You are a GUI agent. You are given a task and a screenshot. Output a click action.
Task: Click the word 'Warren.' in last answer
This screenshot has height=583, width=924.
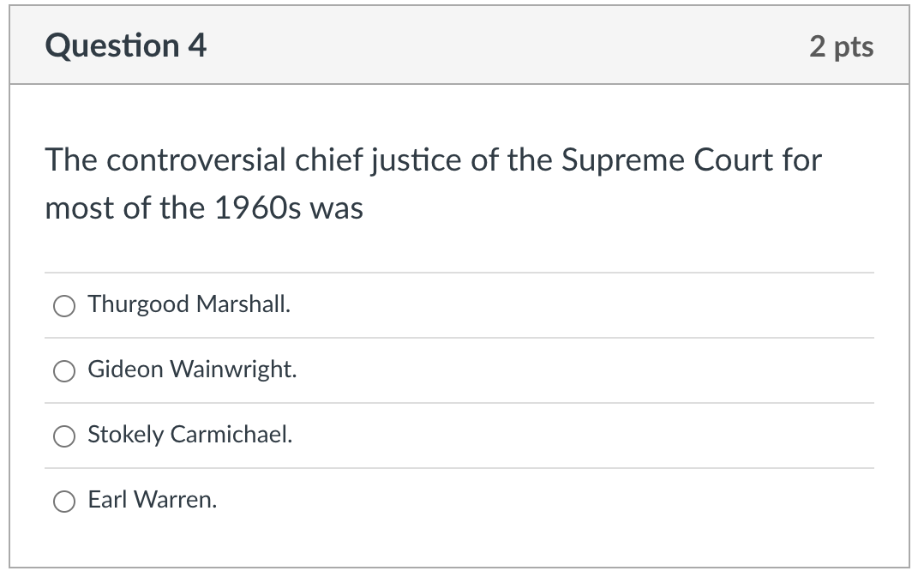176,500
